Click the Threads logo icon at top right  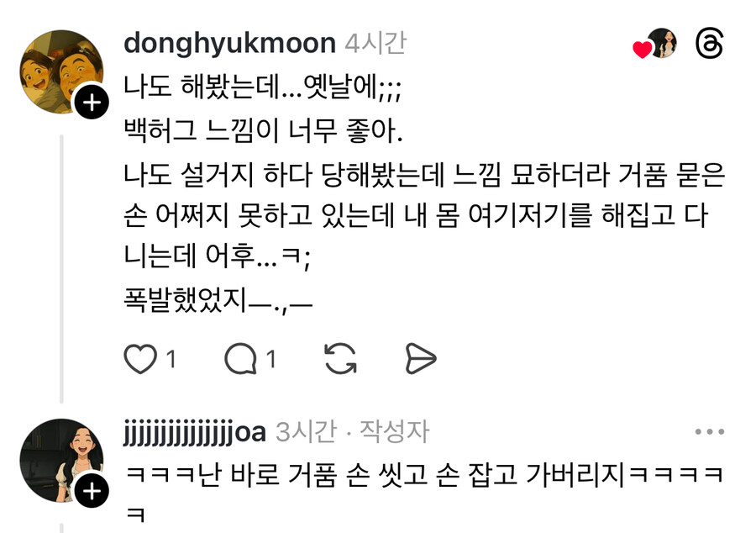tap(710, 44)
